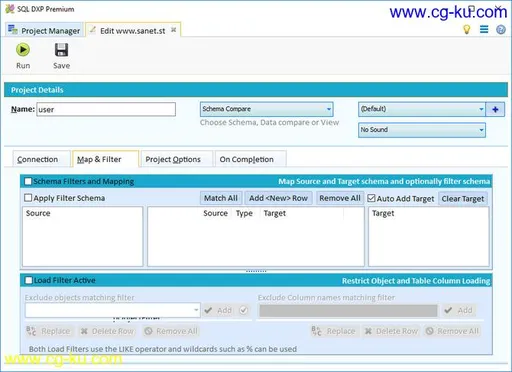This screenshot has height=372, width=512.
Task: Switch to the Project Manager tab
Action: point(44,30)
